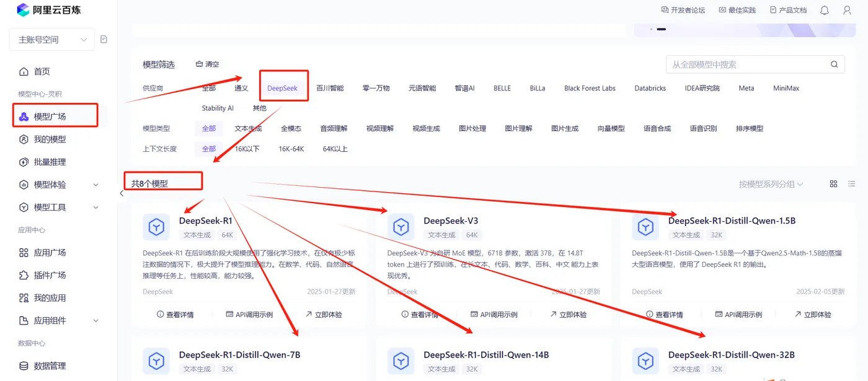868x381 pixels.
Task: Click 立即体验 on the DeepSeek-V3 card
Action: click(x=569, y=315)
